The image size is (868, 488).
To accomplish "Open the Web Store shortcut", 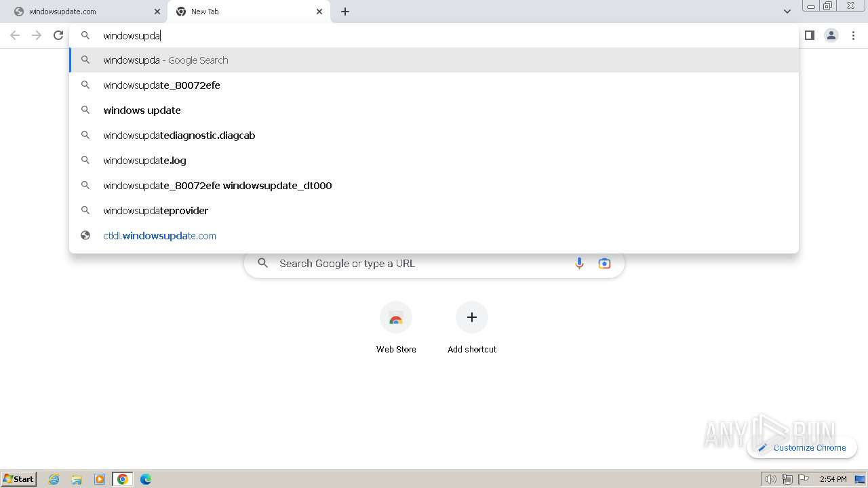I will pos(396,328).
